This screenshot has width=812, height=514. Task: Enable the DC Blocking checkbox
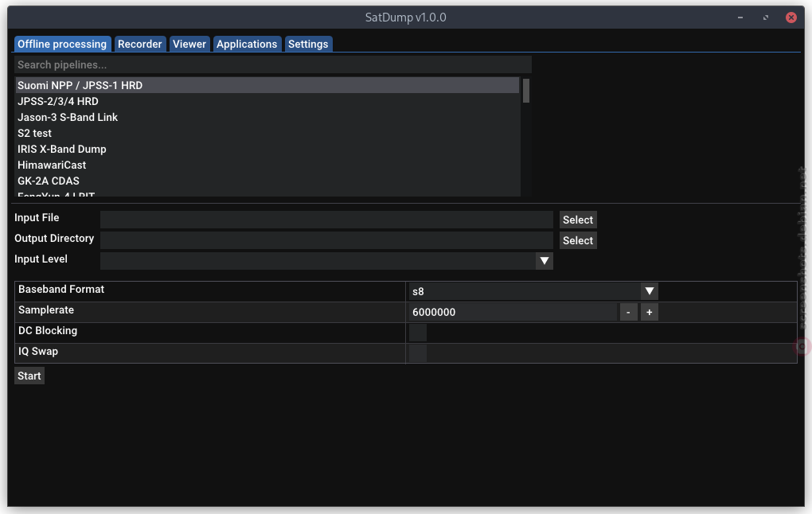click(418, 333)
